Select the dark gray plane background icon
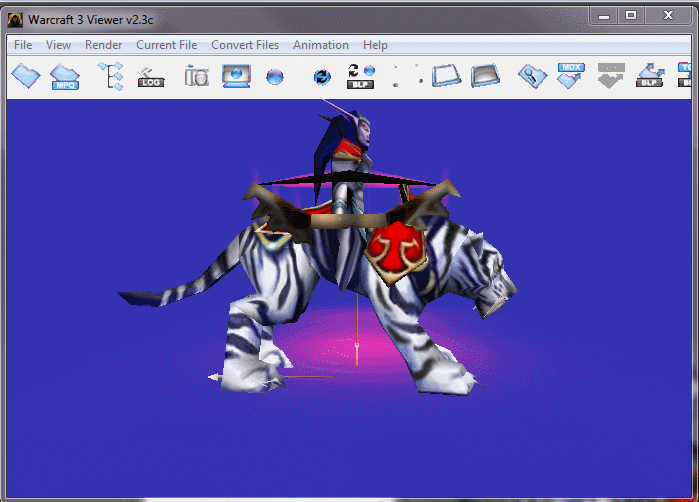Image resolution: width=699 pixels, height=502 pixels. coord(485,76)
